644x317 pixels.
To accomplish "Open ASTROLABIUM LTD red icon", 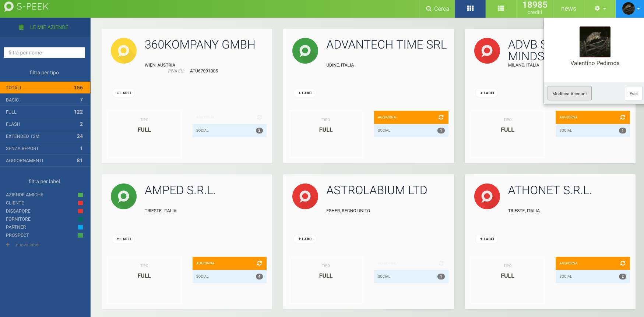I will pos(305,196).
